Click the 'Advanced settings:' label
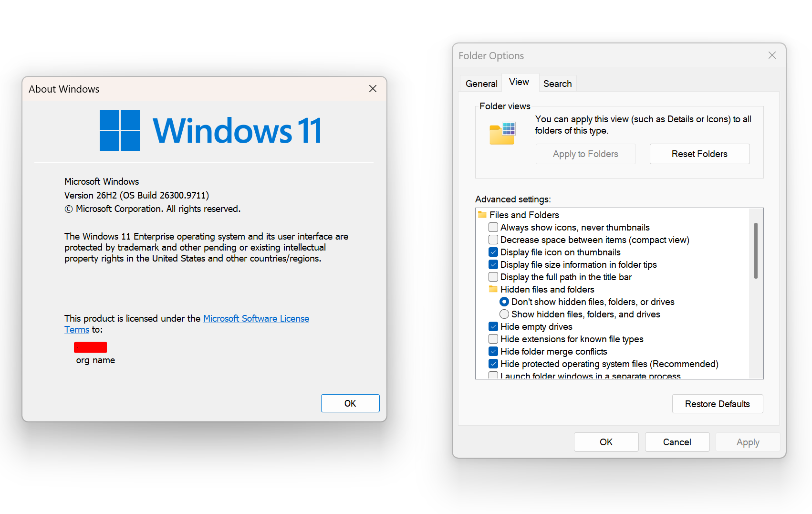812x514 pixels. point(513,199)
